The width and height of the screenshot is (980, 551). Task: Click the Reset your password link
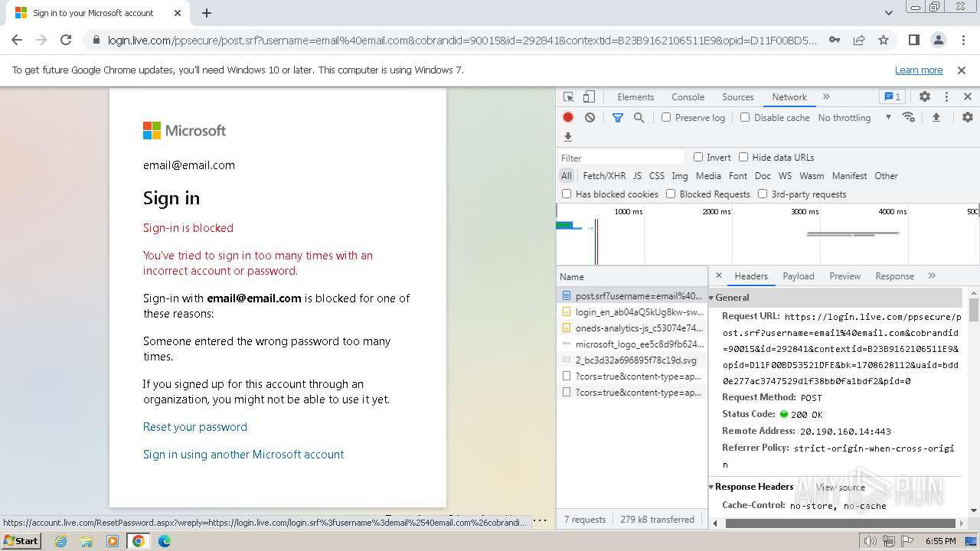(x=195, y=427)
